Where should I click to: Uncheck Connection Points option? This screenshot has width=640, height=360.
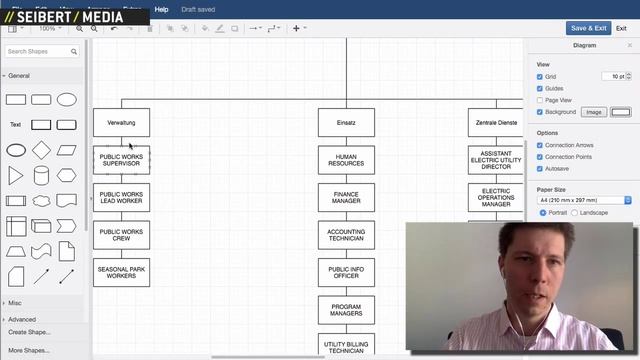click(540, 157)
